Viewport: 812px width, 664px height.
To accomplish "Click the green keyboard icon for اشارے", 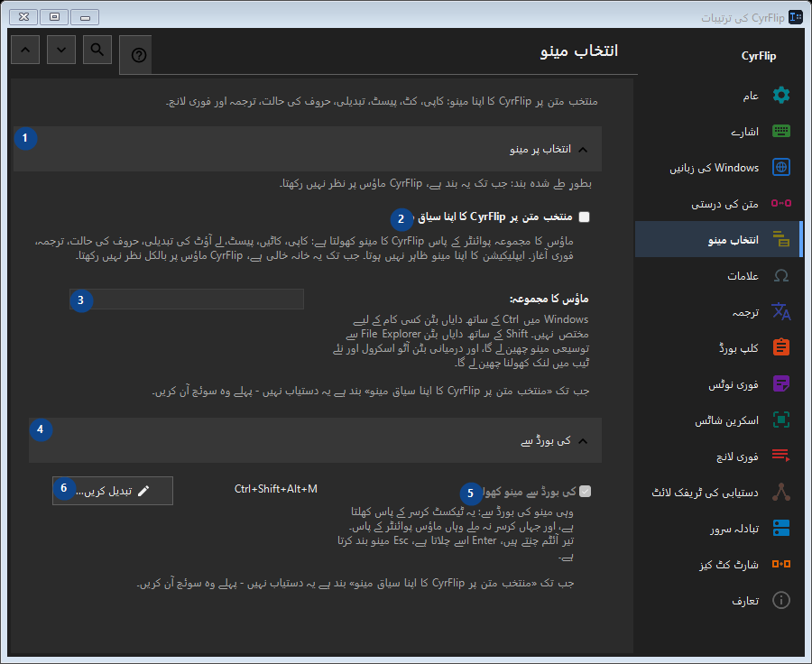I will (x=781, y=131).
